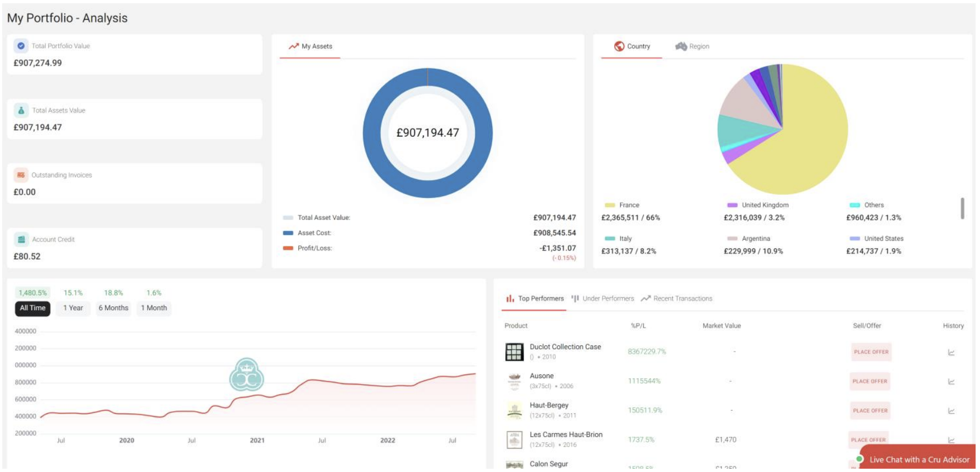The height and width of the screenshot is (472, 980).
Task: Click the Asset Cost blue legend swatch
Action: click(x=288, y=233)
